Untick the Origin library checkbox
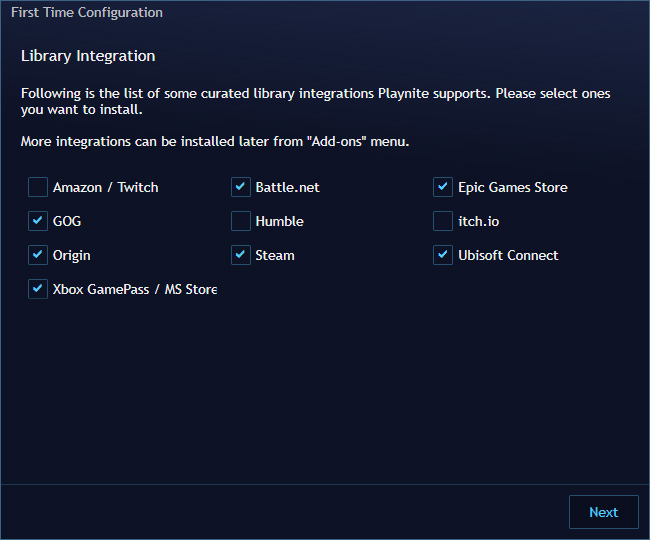 pos(38,255)
